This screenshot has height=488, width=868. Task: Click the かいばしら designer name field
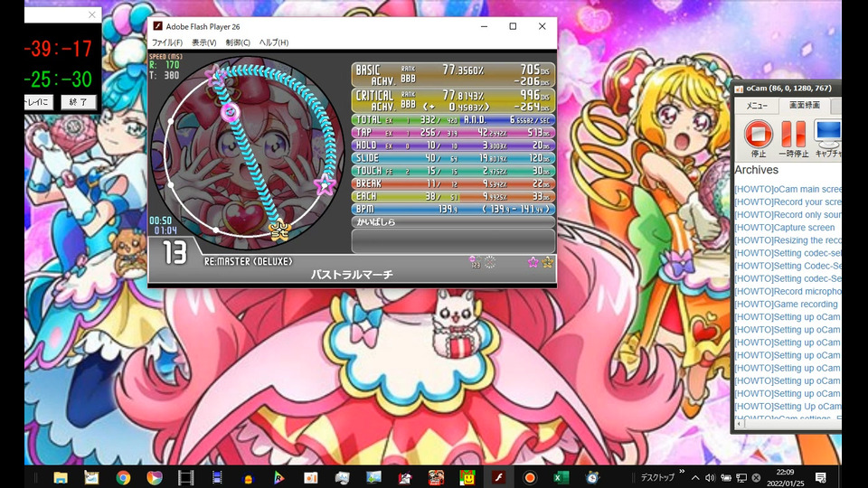pos(453,222)
